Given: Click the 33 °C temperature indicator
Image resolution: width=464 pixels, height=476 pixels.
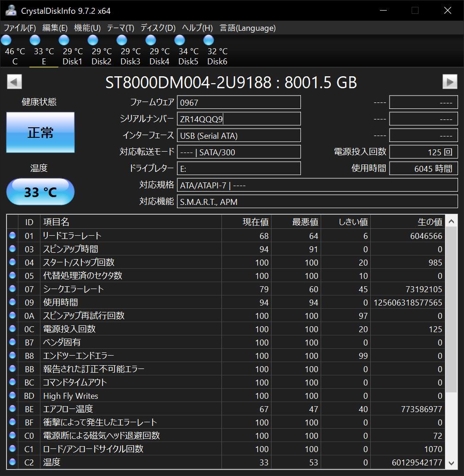Looking at the screenshot, I should click(x=40, y=192).
